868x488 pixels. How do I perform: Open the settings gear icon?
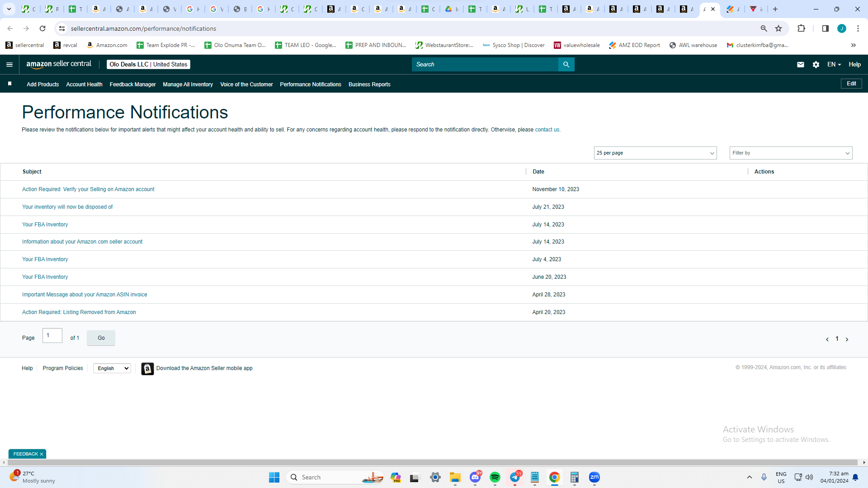(x=816, y=65)
